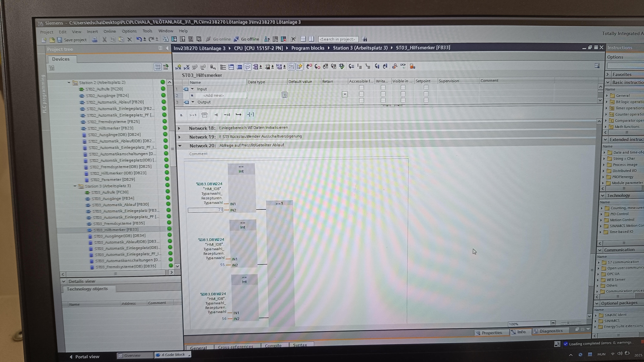Open the Options menu

tap(129, 31)
